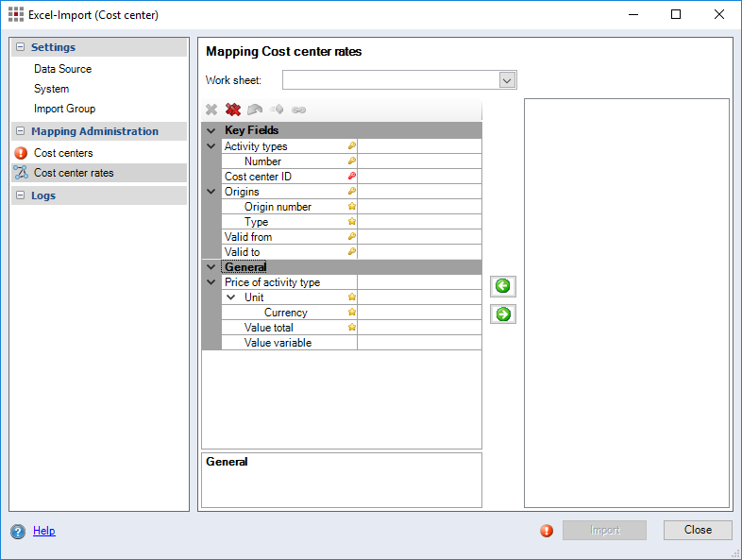Viewport: 742px width, 560px height.
Task: Click the chain link icon in toolbar
Action: [x=298, y=110]
